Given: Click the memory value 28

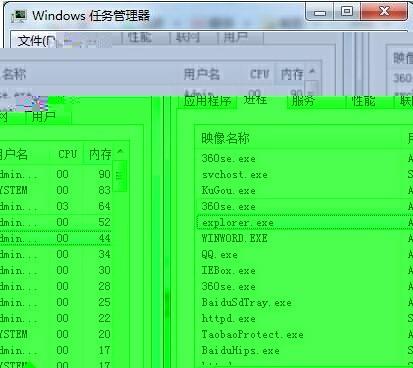Looking at the screenshot, I should (x=104, y=286).
